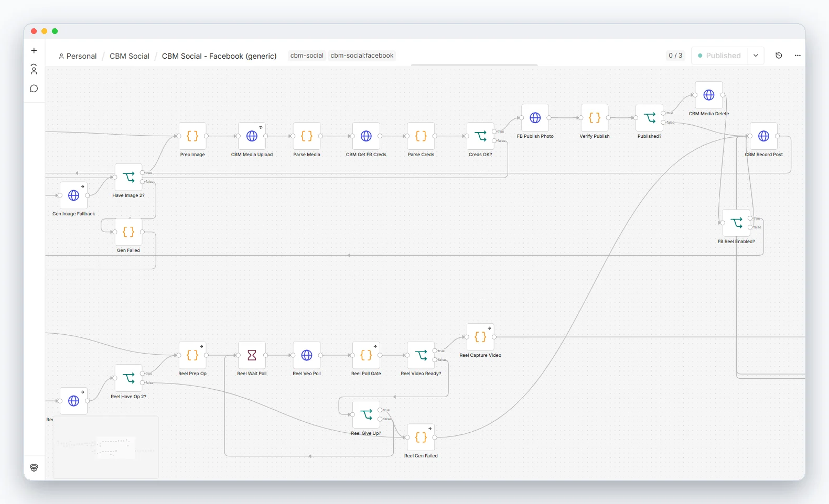The image size is (829, 504).
Task: Go to Personal breadcrumb
Action: coord(78,56)
